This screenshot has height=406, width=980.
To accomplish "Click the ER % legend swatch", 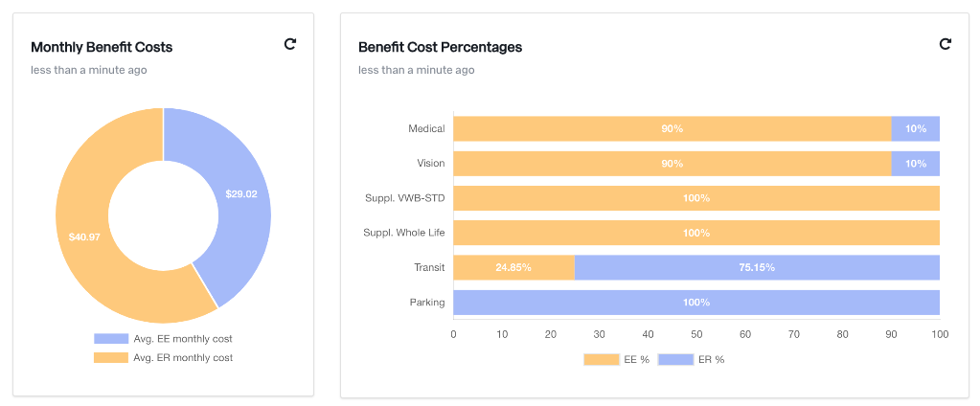I will pos(673,360).
